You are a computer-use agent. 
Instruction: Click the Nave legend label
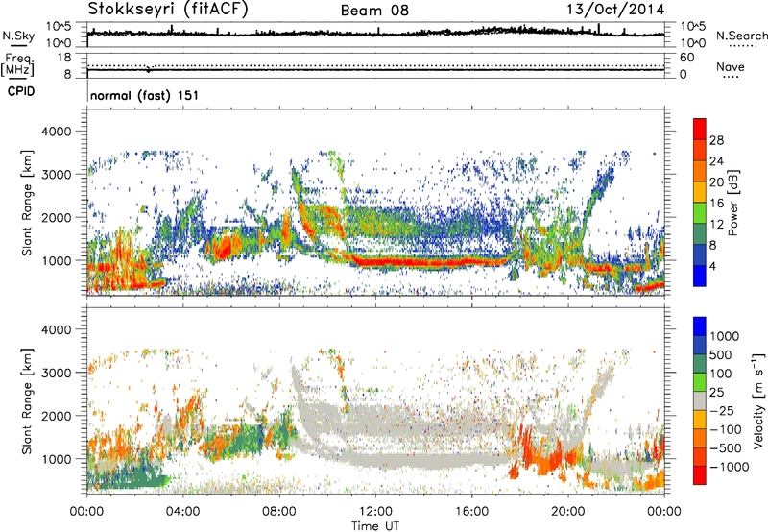tap(731, 66)
